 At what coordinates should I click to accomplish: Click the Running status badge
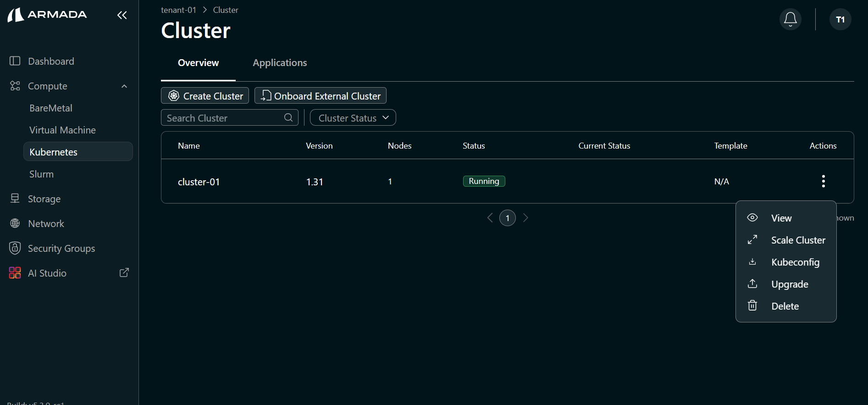pyautogui.click(x=484, y=181)
